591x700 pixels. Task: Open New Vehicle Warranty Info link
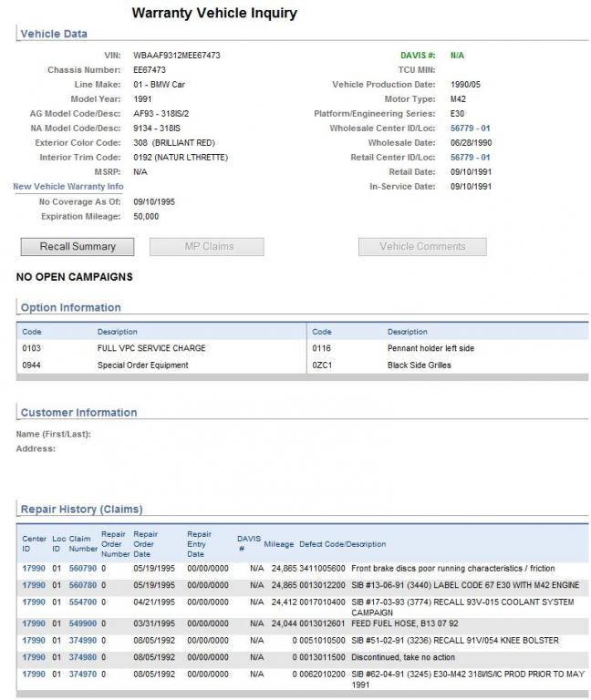click(68, 187)
